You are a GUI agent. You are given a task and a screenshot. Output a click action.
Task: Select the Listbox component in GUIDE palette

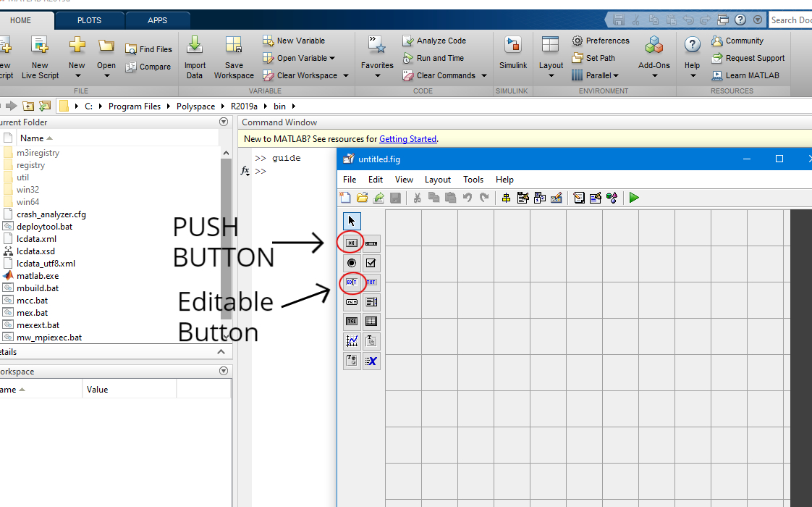pos(371,302)
